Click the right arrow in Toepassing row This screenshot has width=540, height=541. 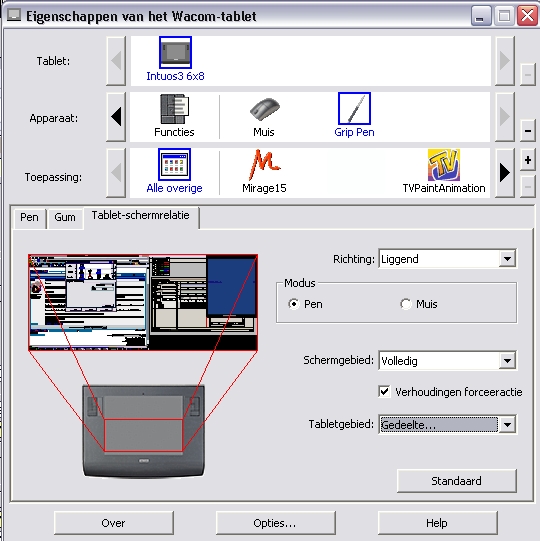(x=505, y=173)
